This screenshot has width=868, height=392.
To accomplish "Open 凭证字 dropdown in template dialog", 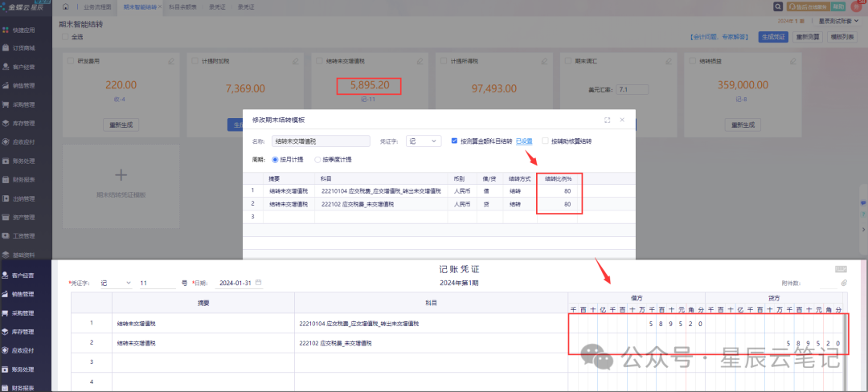I will point(424,141).
